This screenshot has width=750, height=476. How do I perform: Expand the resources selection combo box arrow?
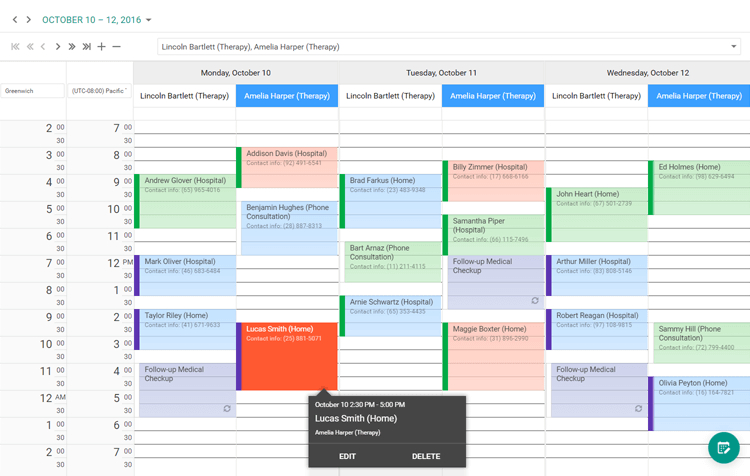733,47
